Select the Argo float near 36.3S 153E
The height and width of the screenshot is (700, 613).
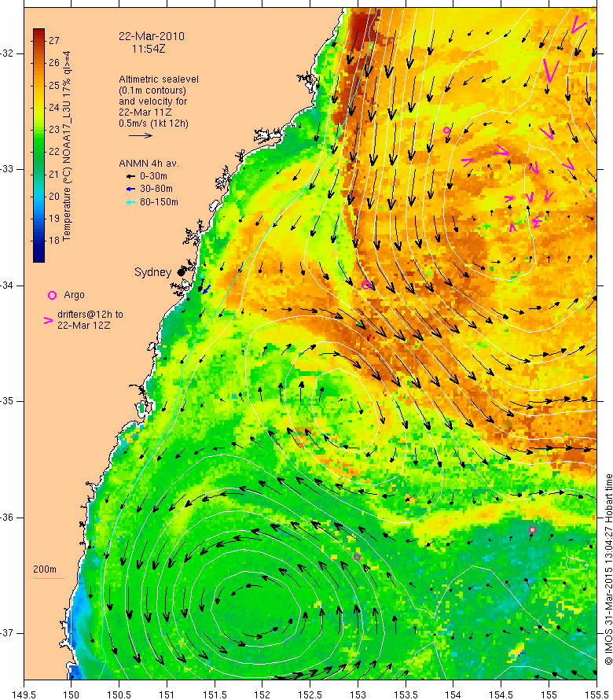pos(358,557)
